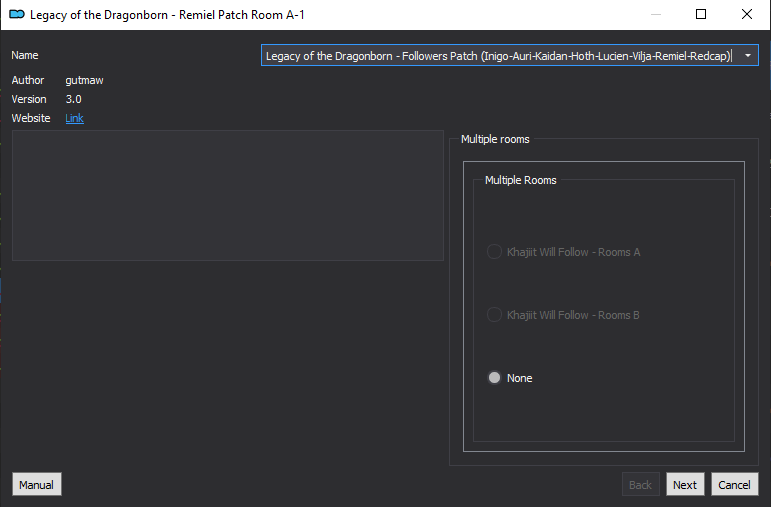This screenshot has width=771, height=507.
Task: Open the Name combo box dropdown arrow
Action: (747, 56)
